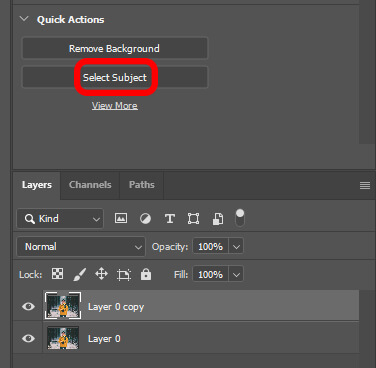Open the Layers panel menu icon

(365, 185)
